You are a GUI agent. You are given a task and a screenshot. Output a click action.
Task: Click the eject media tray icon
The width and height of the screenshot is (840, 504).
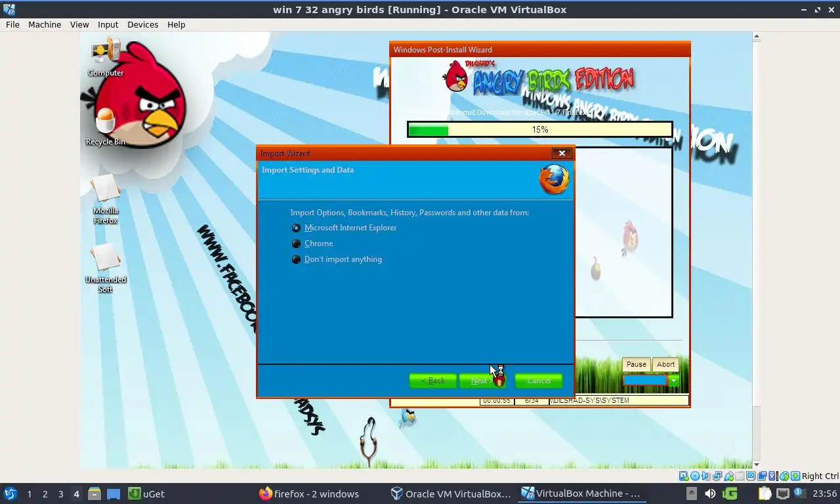(x=691, y=493)
